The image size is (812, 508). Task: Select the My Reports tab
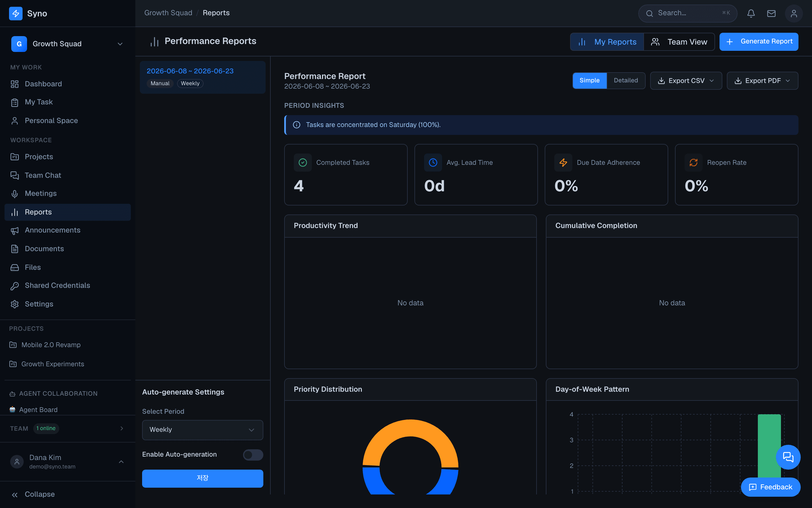607,42
